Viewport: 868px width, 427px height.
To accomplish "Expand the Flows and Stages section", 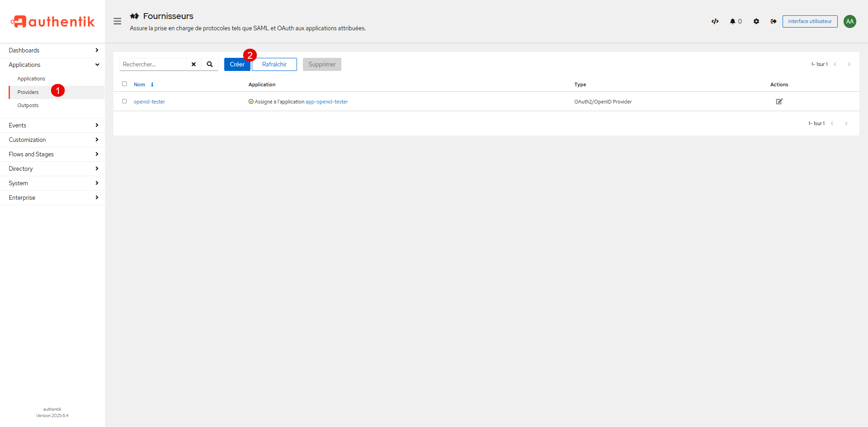I will (52, 154).
